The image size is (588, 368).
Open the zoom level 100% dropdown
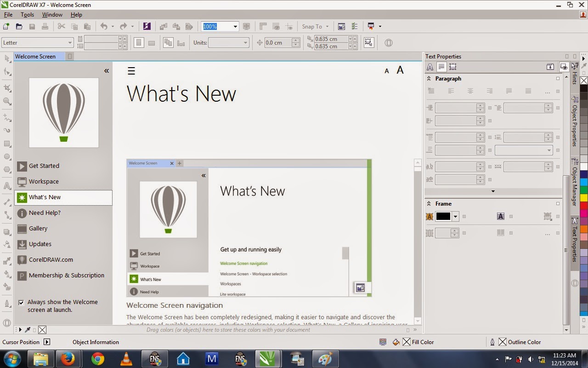pyautogui.click(x=235, y=26)
